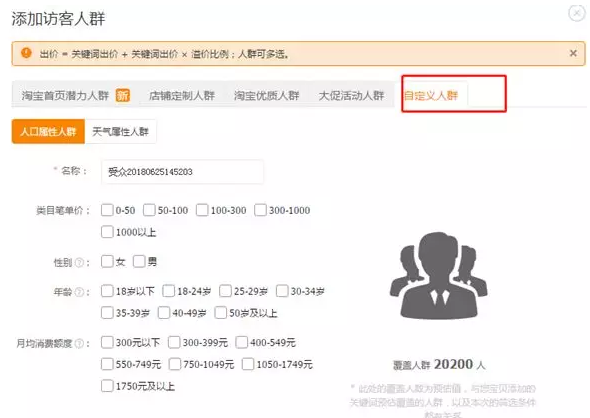The height and width of the screenshot is (418, 590).
Task: Click the 名称 audience name field
Action: tap(182, 172)
